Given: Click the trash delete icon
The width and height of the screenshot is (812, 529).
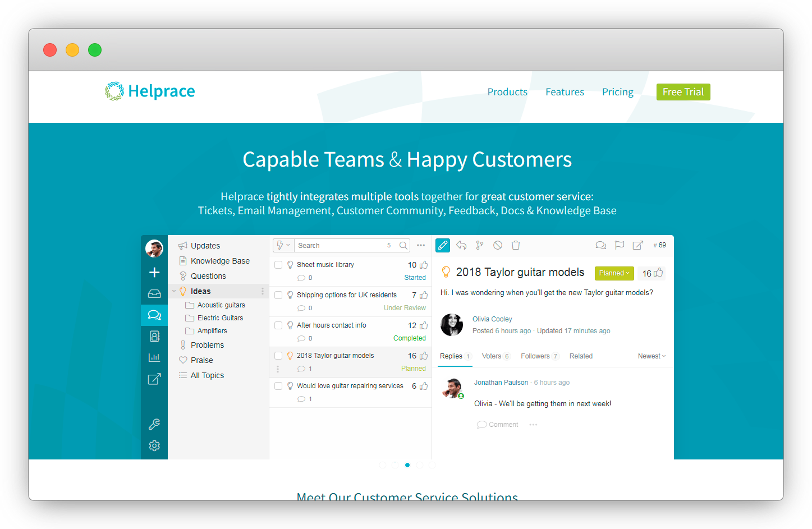Looking at the screenshot, I should pyautogui.click(x=516, y=245).
